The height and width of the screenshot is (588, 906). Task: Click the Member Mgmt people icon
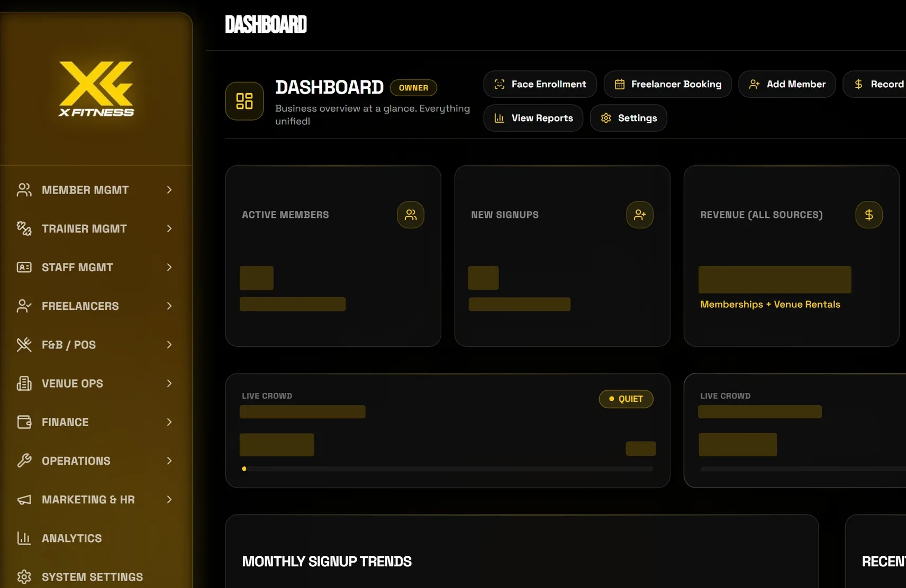tap(24, 190)
